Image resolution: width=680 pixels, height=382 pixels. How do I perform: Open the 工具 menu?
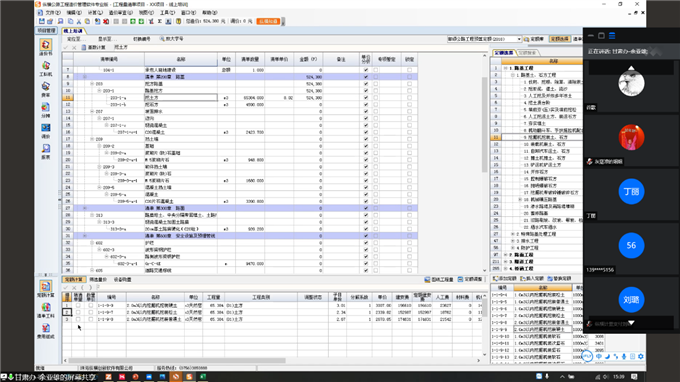point(167,13)
